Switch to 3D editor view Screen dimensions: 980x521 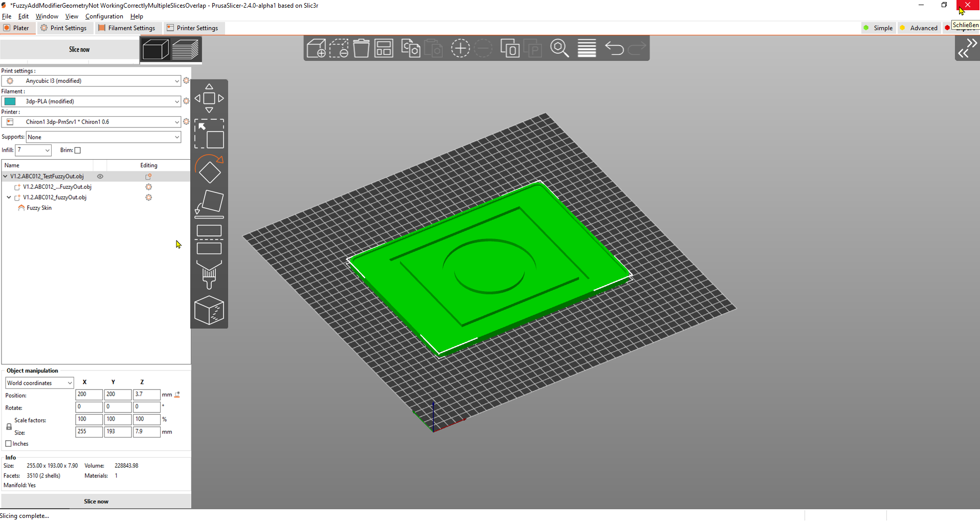click(x=155, y=50)
